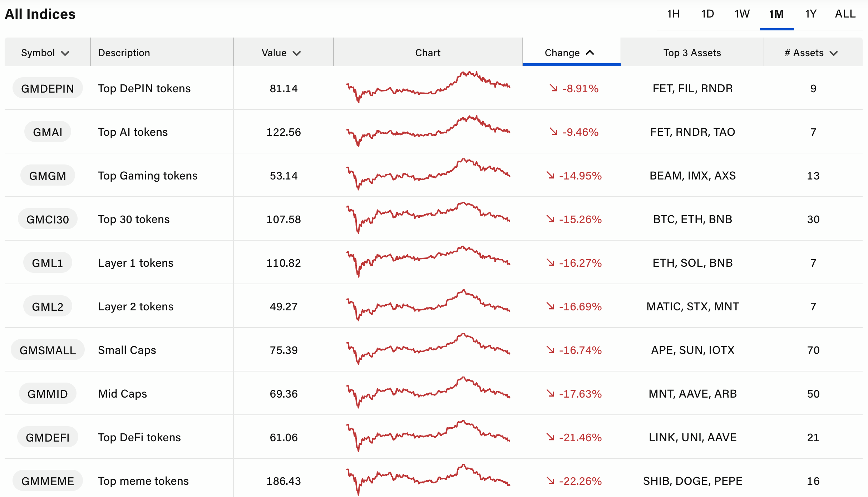The image size is (868, 497).
Task: Click the GMDEPIN symbol pill
Action: pos(48,88)
